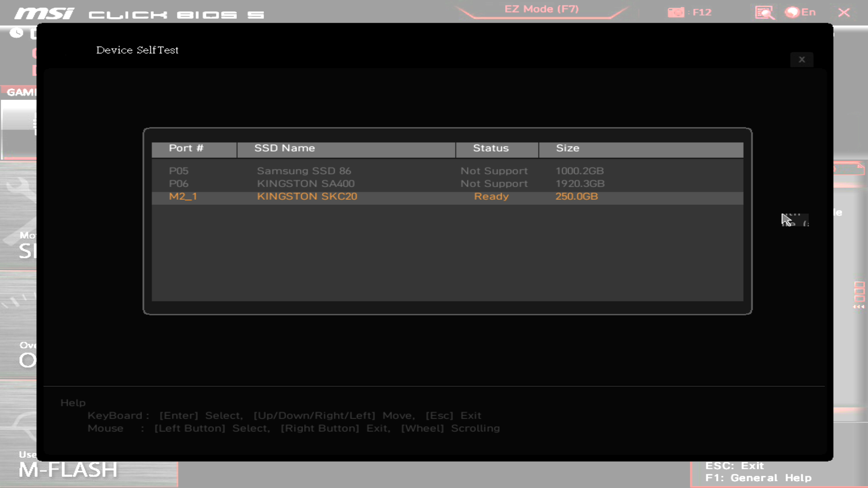868x488 pixels.
Task: Click the Port # column header
Action: [186, 148]
